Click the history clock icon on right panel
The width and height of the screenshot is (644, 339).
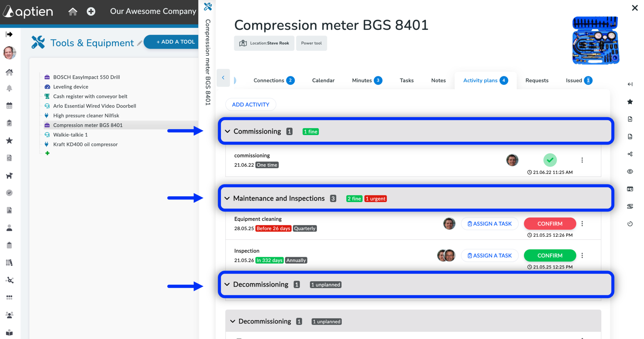click(630, 224)
